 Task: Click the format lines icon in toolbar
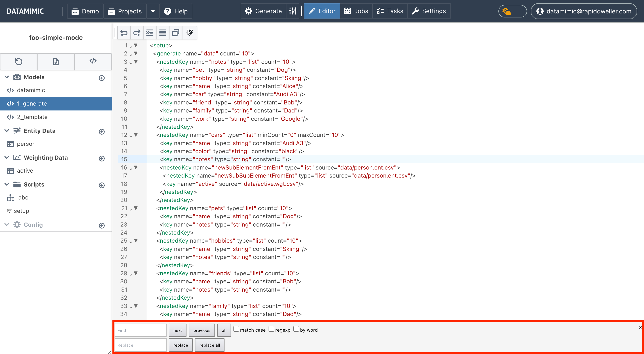tap(163, 32)
